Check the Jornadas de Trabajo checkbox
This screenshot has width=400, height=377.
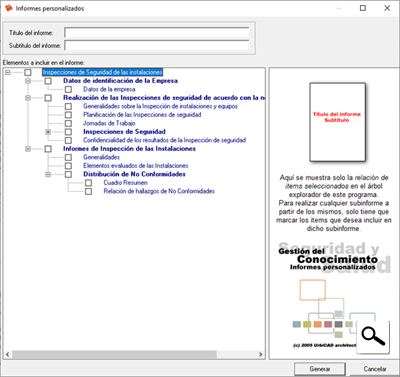(x=68, y=123)
